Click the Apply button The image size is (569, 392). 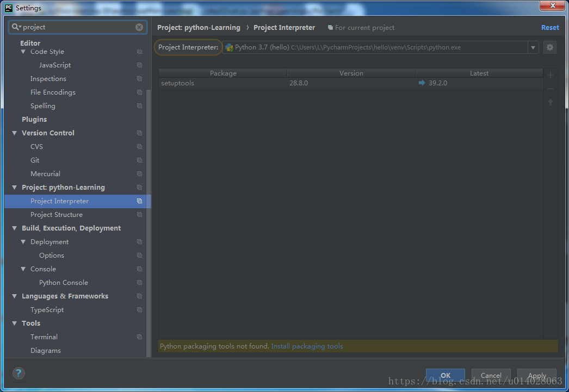pos(537,375)
